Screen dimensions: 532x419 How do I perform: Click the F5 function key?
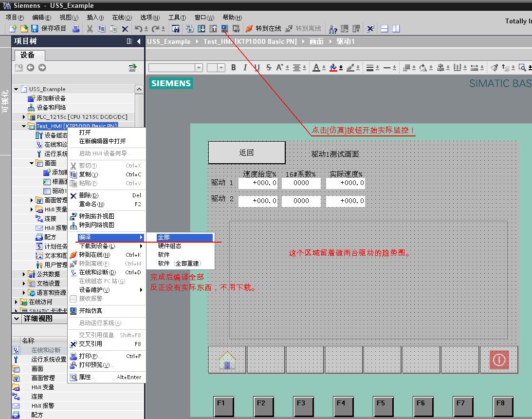pyautogui.click(x=384, y=406)
